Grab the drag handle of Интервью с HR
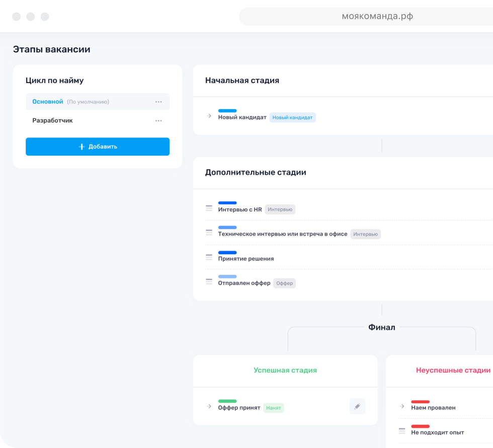The image size is (493, 448). 209,208
